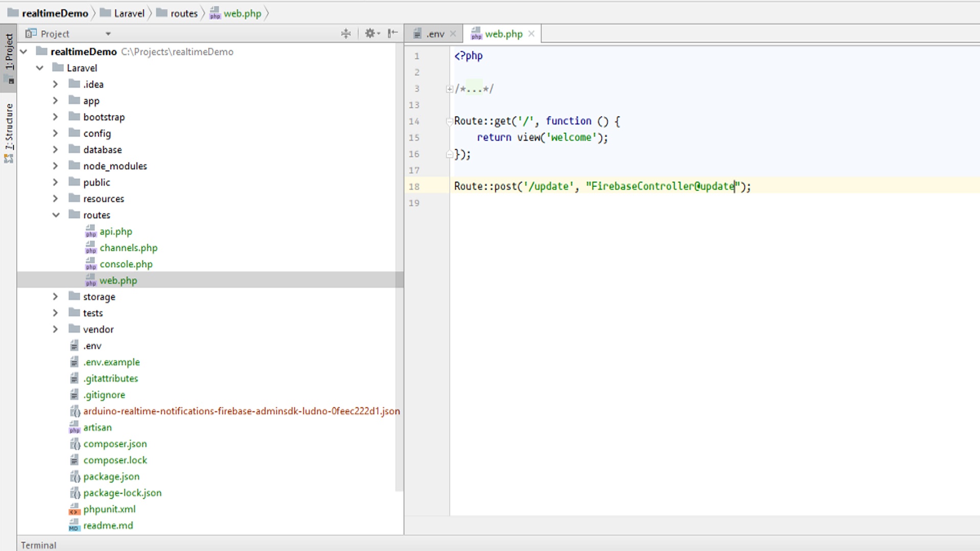The width and height of the screenshot is (980, 551).
Task: Open the Project view type dropdown
Action: pyautogui.click(x=108, y=34)
